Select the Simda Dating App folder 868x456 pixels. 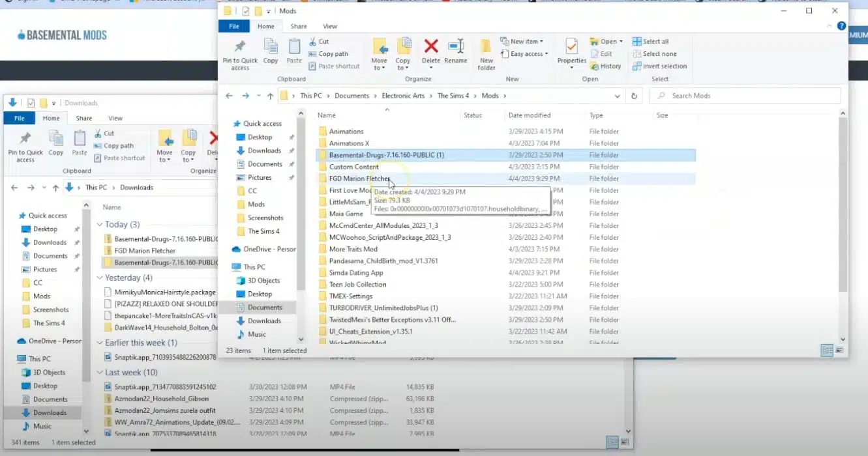tap(356, 273)
